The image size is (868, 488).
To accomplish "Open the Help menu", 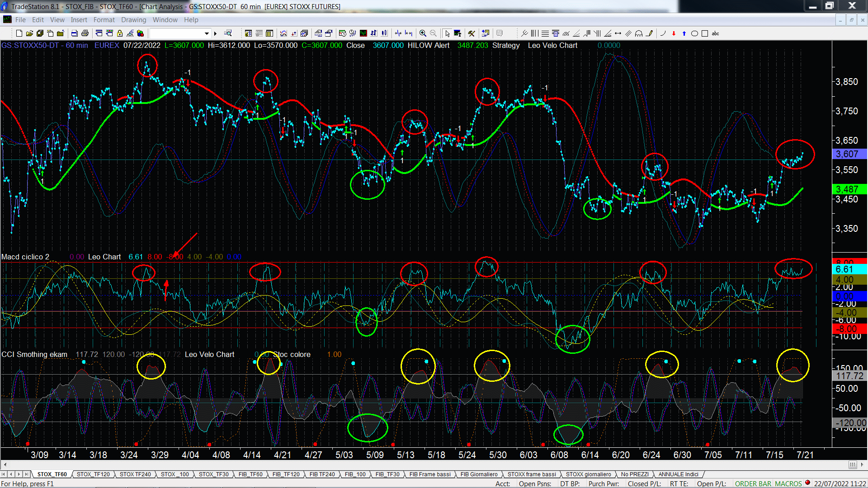I will point(191,20).
